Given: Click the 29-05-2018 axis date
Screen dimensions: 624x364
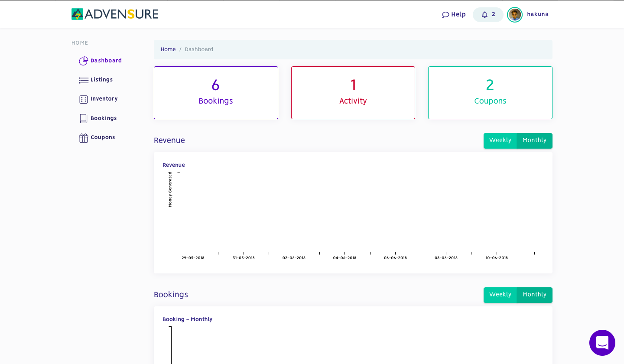Looking at the screenshot, I should pyautogui.click(x=193, y=258).
